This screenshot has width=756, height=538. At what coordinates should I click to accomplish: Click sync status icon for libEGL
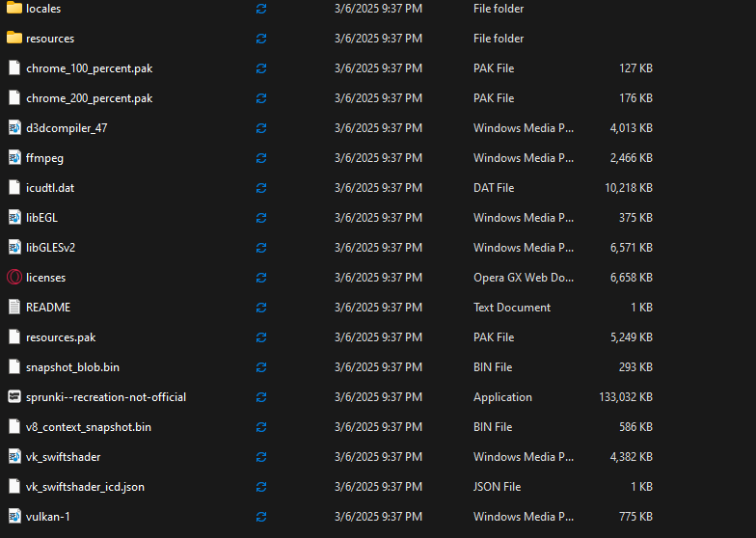tap(261, 218)
